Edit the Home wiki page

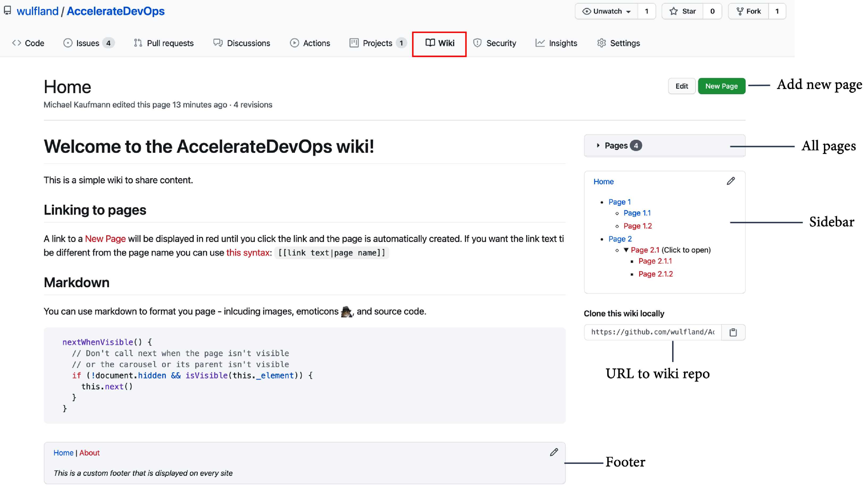coord(682,86)
